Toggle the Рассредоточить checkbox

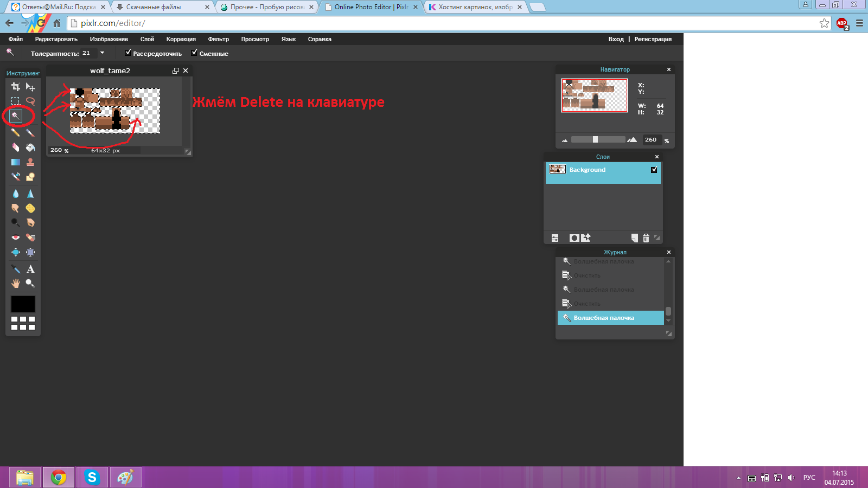128,53
